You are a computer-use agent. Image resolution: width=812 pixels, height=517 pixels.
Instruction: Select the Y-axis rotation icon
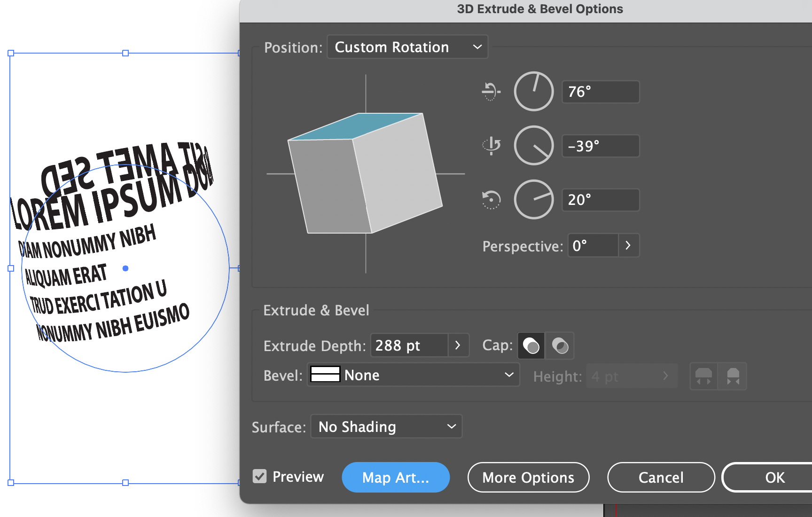491,146
